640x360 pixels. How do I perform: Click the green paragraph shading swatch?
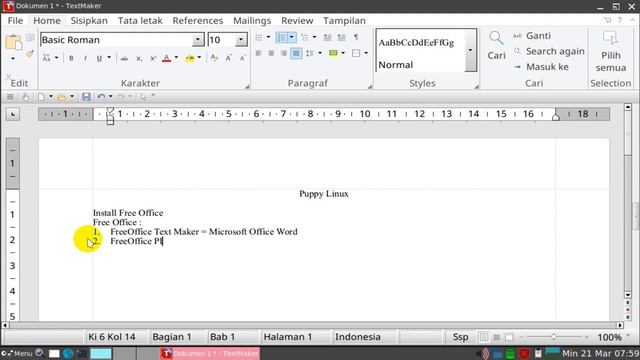pyautogui.click(x=333, y=53)
